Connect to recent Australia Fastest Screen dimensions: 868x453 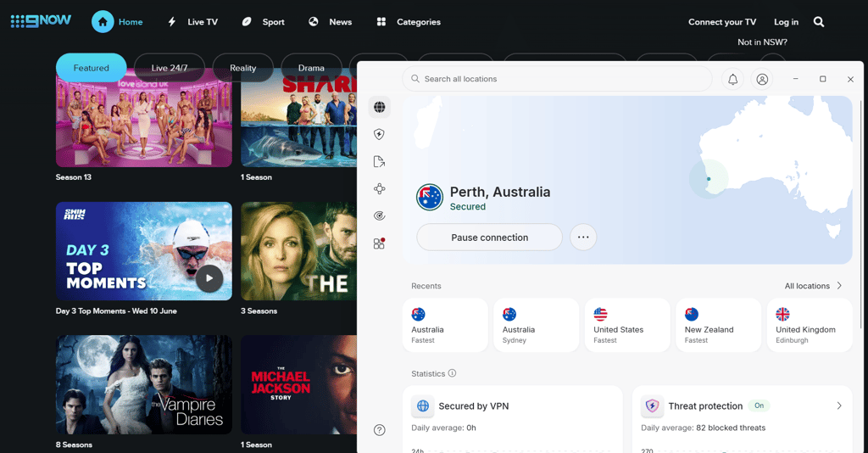coord(445,325)
